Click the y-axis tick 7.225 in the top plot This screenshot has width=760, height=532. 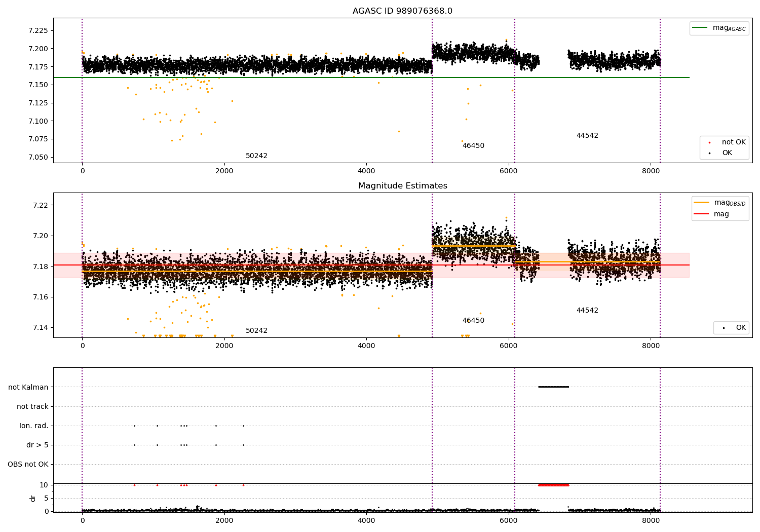click(x=39, y=31)
